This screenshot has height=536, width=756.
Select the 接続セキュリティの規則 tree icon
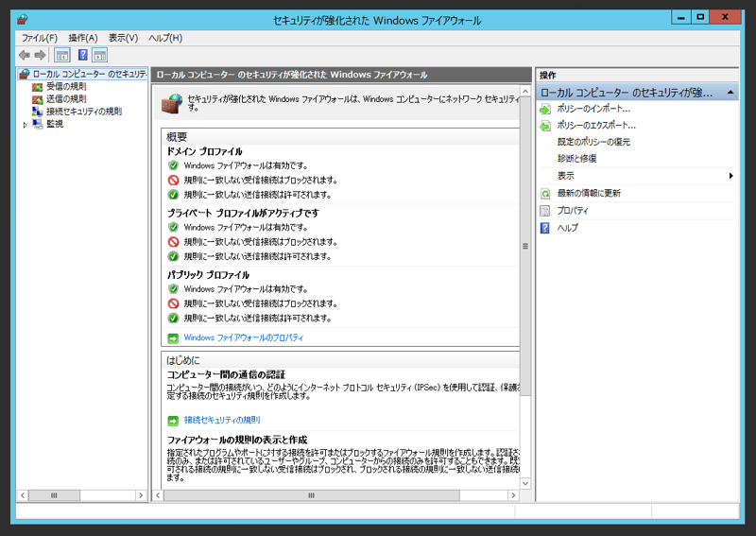(x=37, y=112)
